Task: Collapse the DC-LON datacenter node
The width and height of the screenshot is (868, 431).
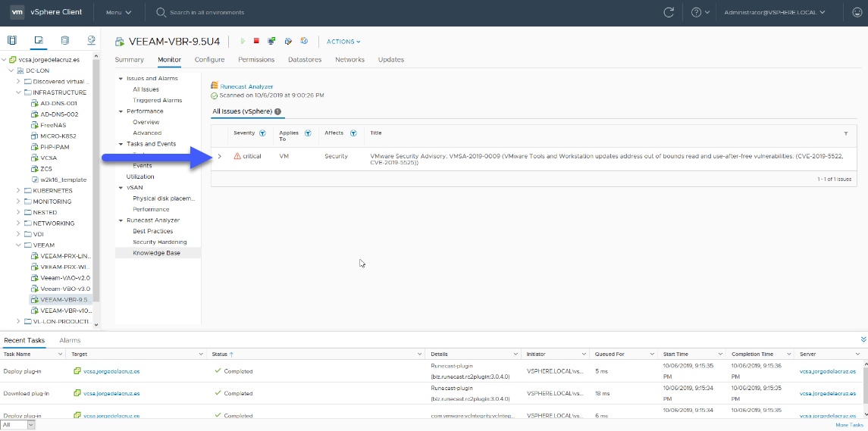Action: coord(11,70)
